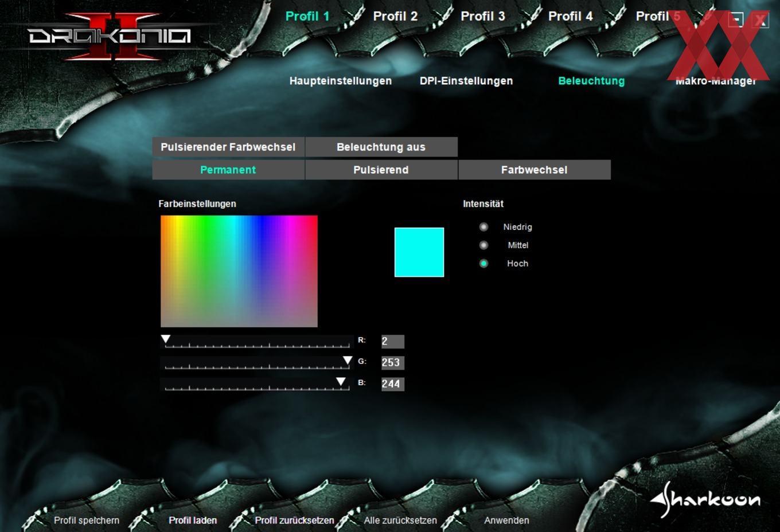Click Profil zurücksetzen
The width and height of the screenshot is (780, 532).
point(294,521)
